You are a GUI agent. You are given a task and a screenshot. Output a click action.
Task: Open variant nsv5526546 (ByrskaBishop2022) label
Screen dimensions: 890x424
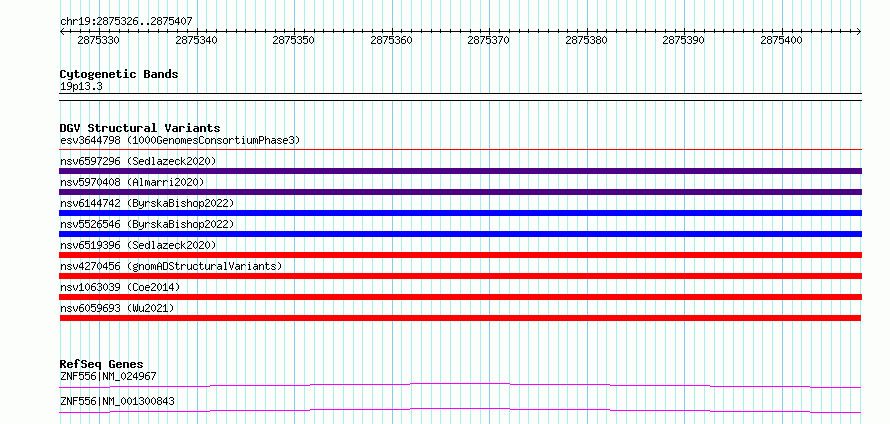tap(147, 224)
